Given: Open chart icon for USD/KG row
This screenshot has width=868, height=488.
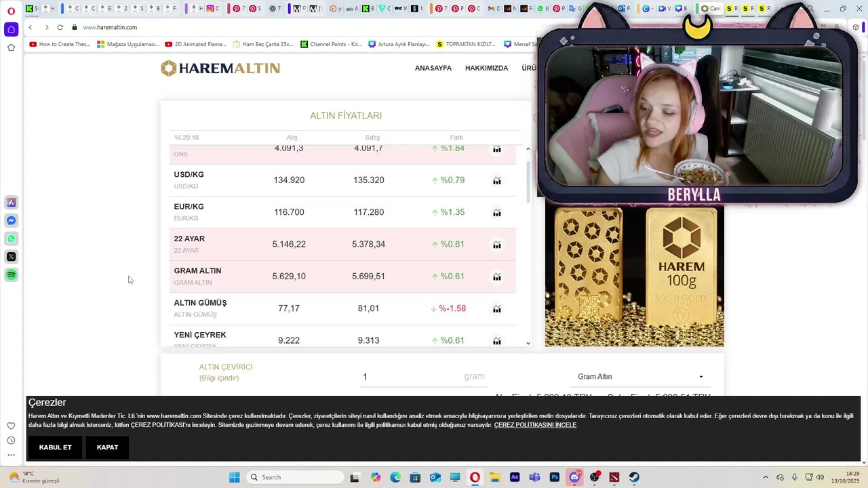Looking at the screenshot, I should [496, 180].
